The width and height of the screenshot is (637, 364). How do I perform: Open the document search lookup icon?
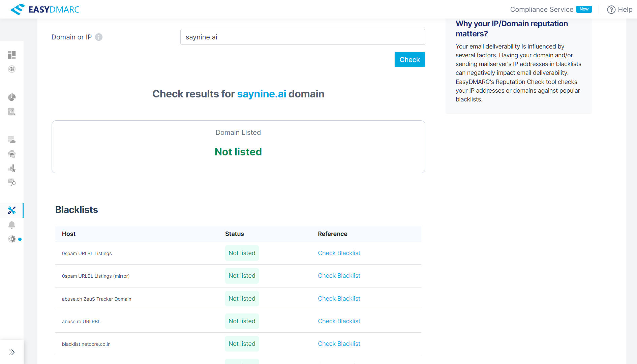12,112
